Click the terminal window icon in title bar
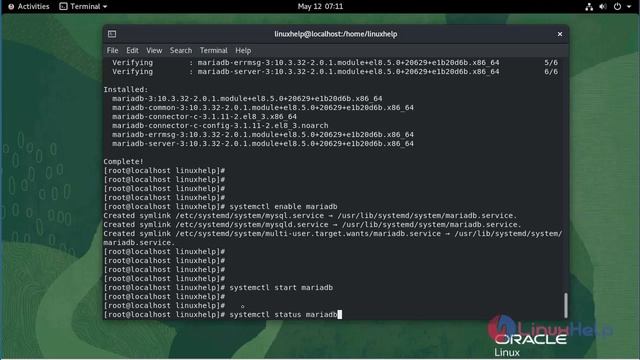This screenshot has height=360, width=640. (x=112, y=34)
